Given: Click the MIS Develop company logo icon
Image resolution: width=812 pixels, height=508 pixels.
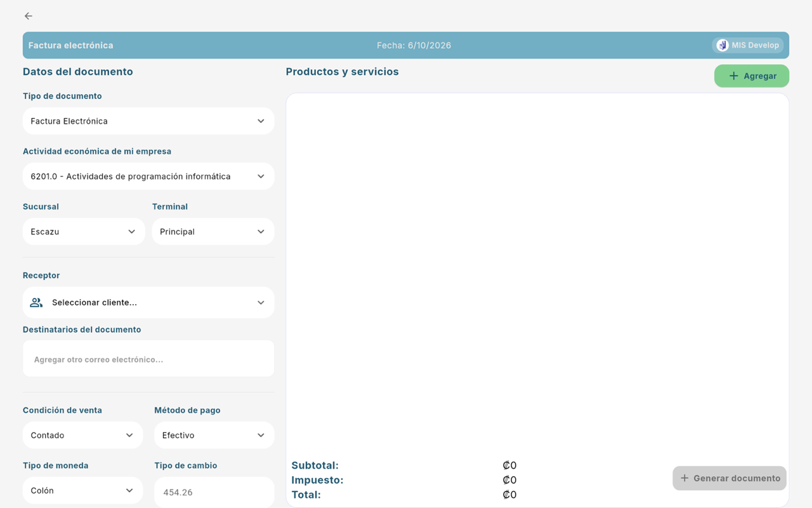Looking at the screenshot, I should (x=723, y=45).
